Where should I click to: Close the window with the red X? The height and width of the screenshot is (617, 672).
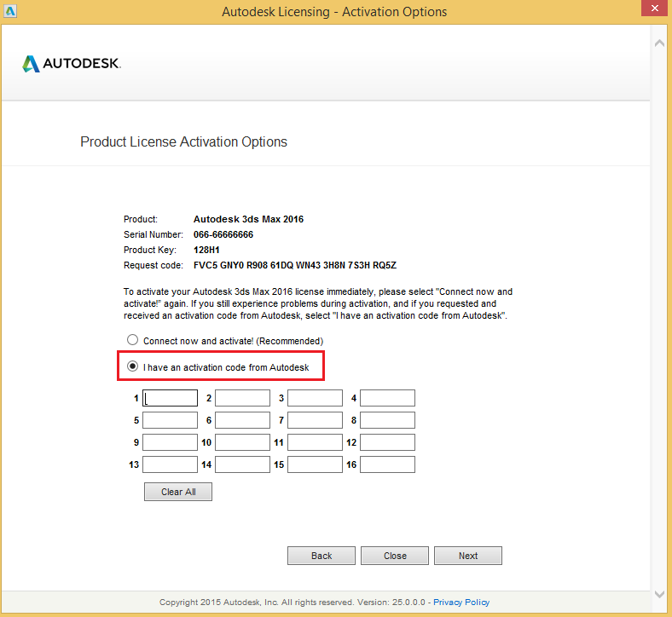pos(654,9)
